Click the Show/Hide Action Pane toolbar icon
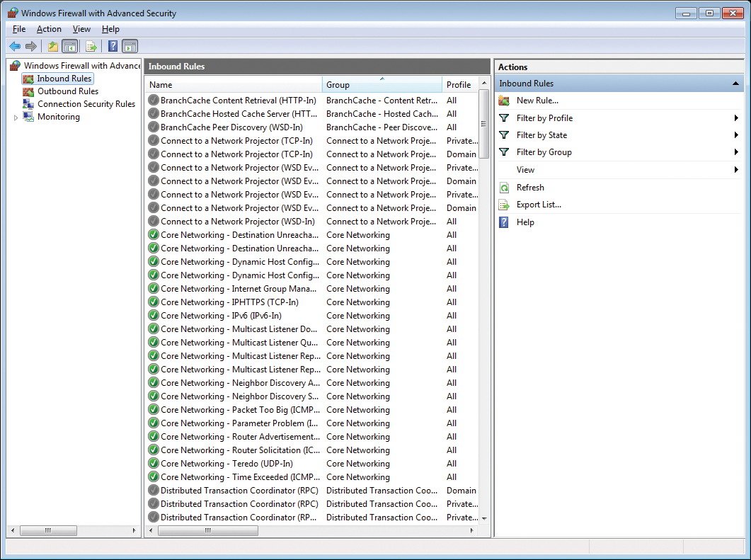The height and width of the screenshot is (560, 751). coord(130,45)
